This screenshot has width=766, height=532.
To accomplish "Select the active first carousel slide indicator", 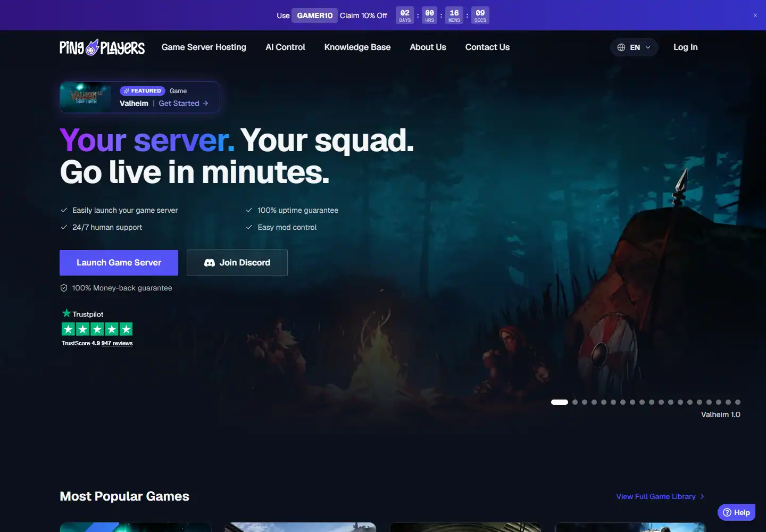I will pos(560,402).
